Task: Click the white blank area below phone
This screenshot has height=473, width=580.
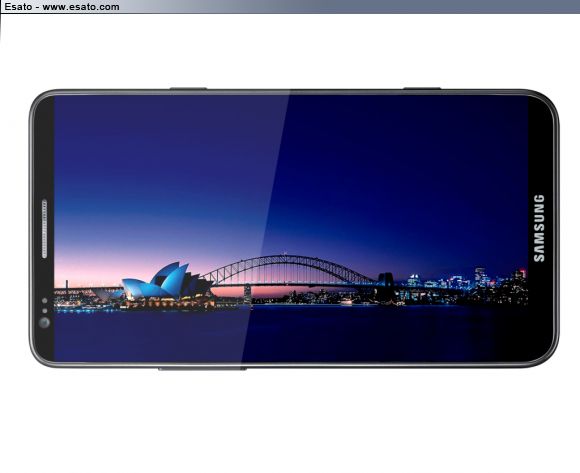Action: [290, 422]
